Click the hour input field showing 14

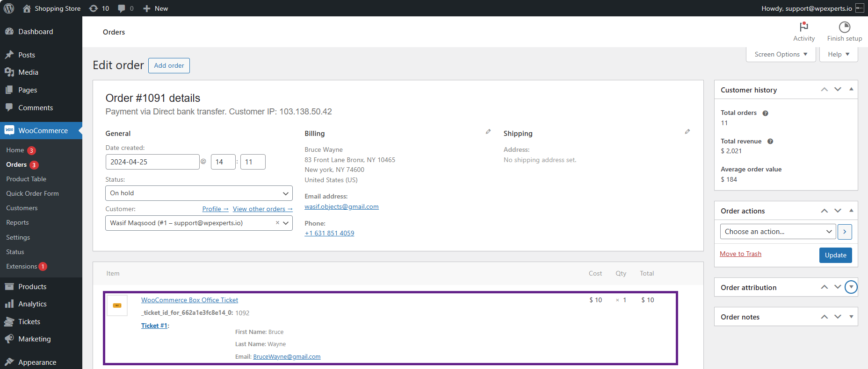(x=223, y=162)
